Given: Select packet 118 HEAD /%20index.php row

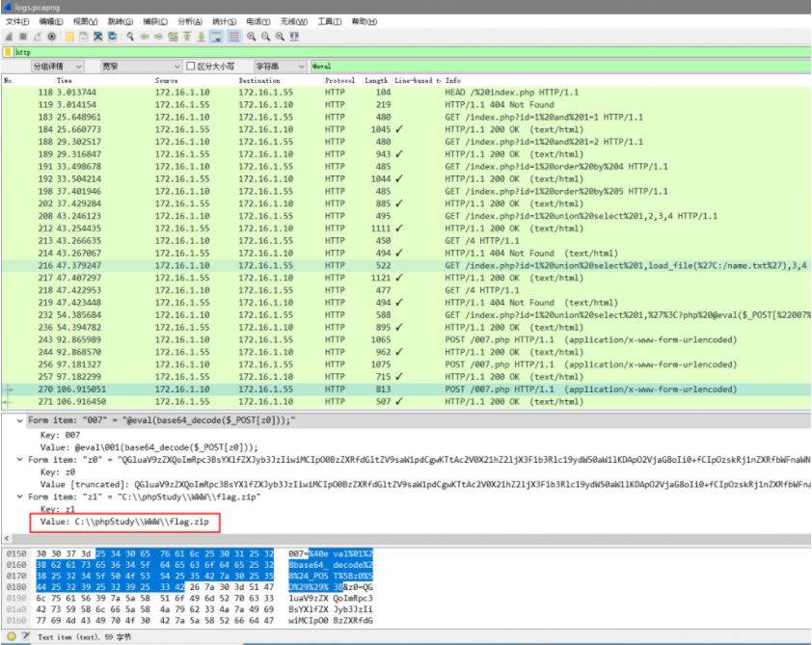Looking at the screenshot, I should [407, 93].
